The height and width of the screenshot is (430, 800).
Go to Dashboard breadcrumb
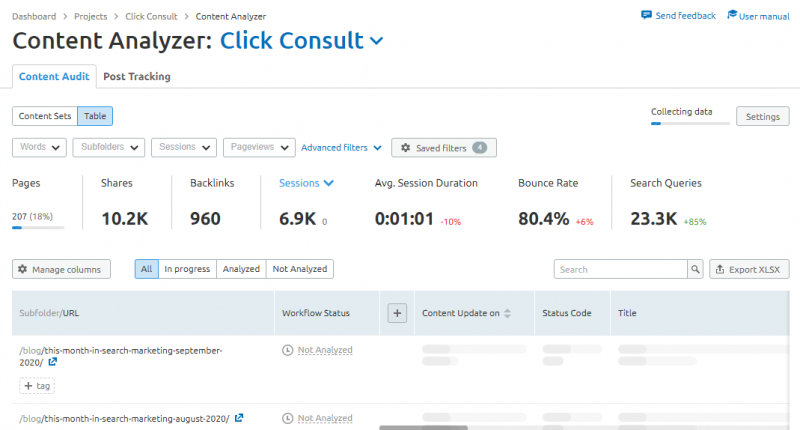tap(34, 16)
